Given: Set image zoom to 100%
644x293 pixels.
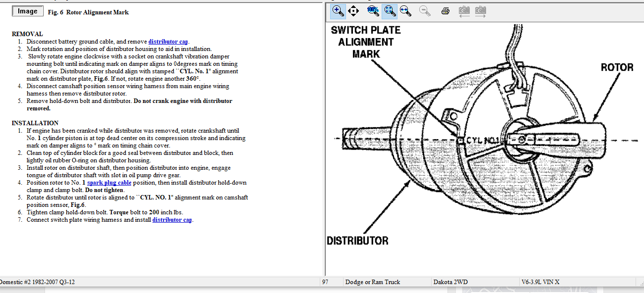Looking at the screenshot, I should click(x=373, y=10).
